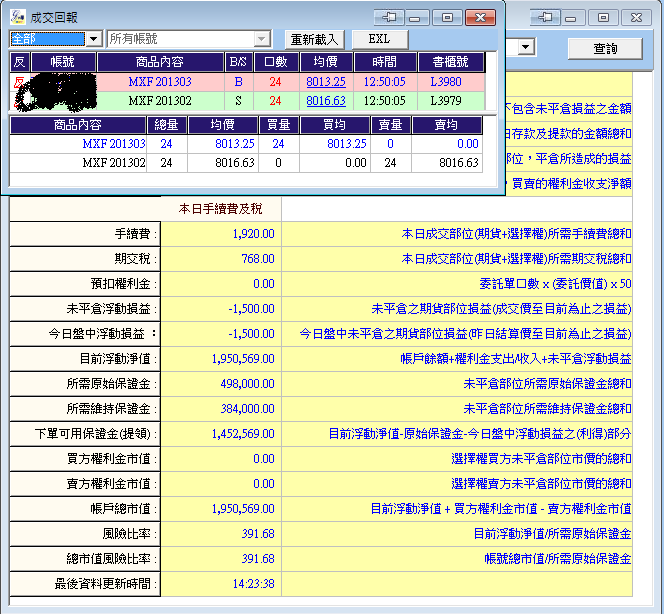The image size is (664, 614).
Task: Maximize the background account window
Action: (603, 17)
